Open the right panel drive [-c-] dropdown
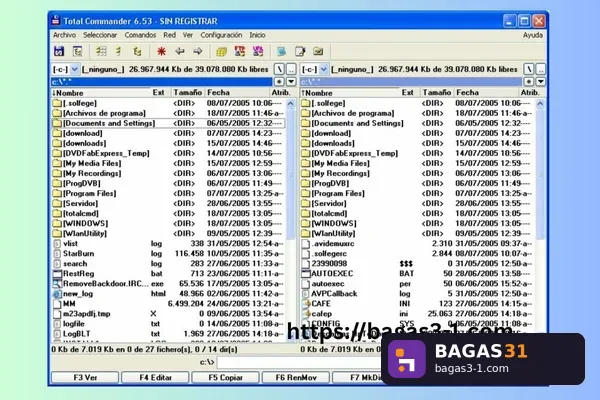 click(324, 69)
